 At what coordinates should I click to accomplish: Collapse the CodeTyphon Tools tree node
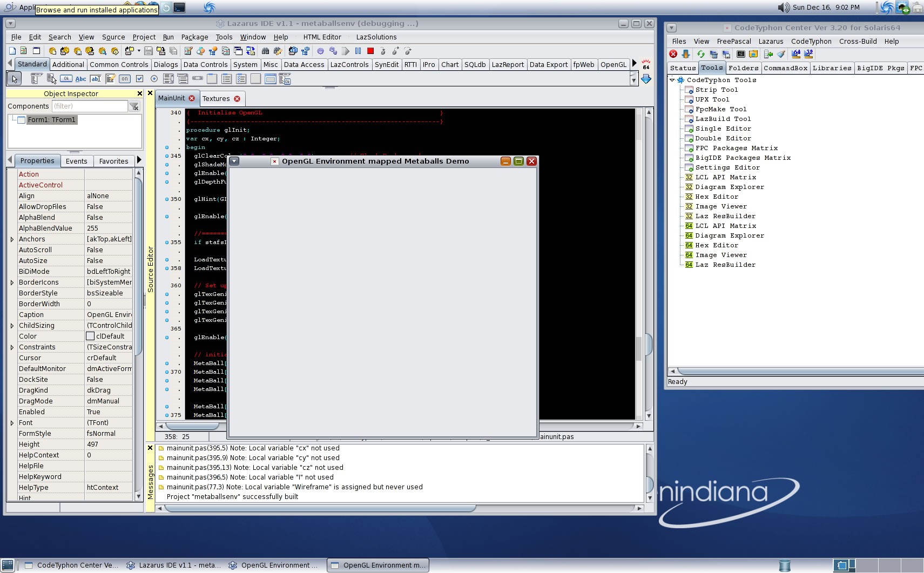click(x=672, y=80)
